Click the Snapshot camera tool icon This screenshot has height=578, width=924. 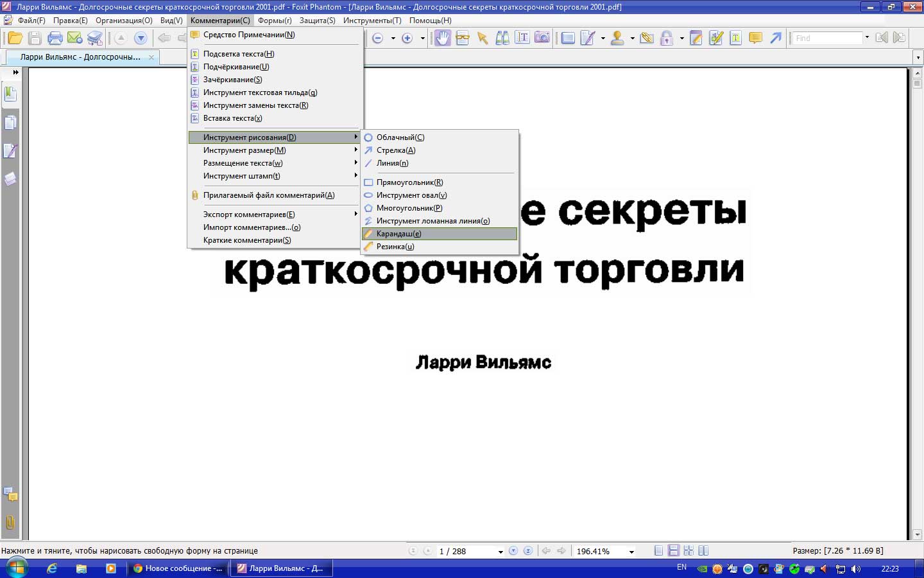[x=542, y=38]
